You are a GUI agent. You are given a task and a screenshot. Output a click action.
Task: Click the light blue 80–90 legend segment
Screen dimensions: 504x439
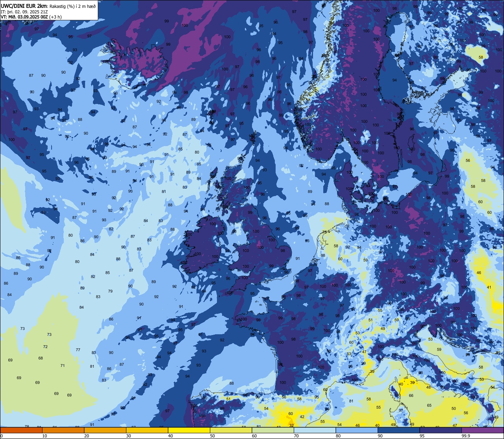357,430
